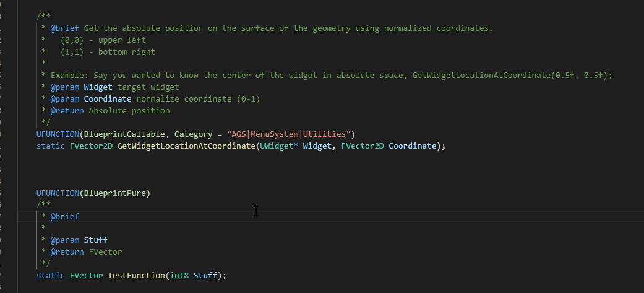
Task: Click "Absolute position" in the @return line
Action: 129,111
